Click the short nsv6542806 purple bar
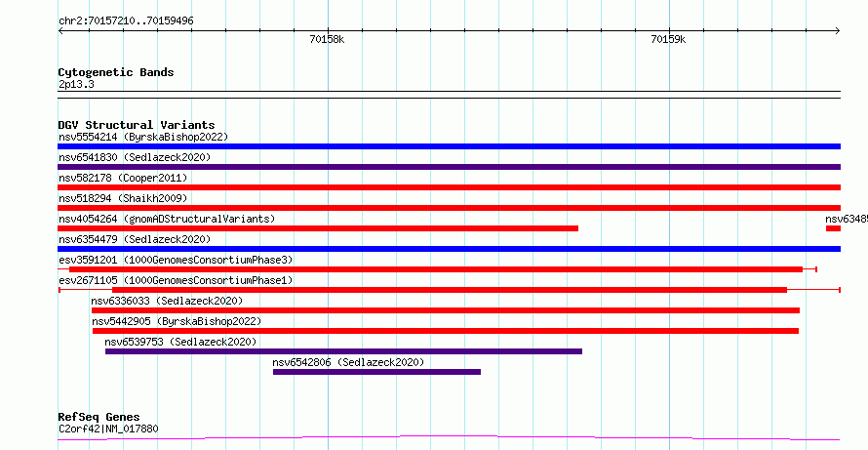The image size is (868, 450). click(377, 372)
